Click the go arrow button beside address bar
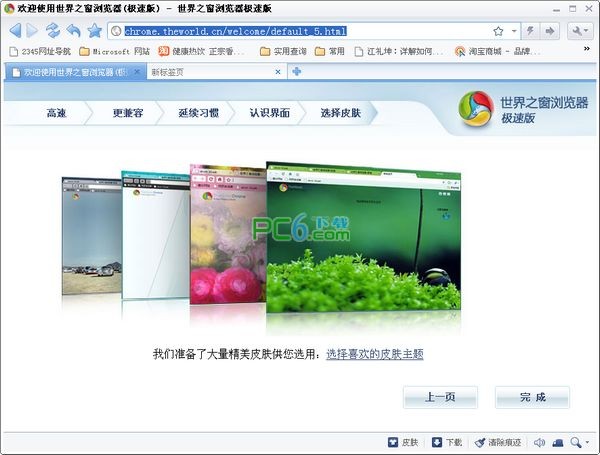Viewport: 600px width, 455px height. (550, 31)
